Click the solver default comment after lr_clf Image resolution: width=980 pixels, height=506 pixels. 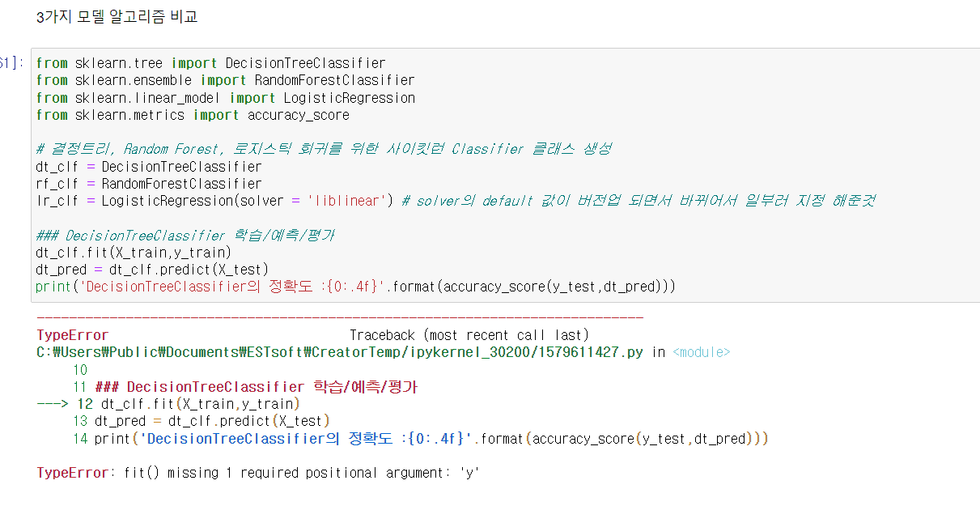click(638, 201)
